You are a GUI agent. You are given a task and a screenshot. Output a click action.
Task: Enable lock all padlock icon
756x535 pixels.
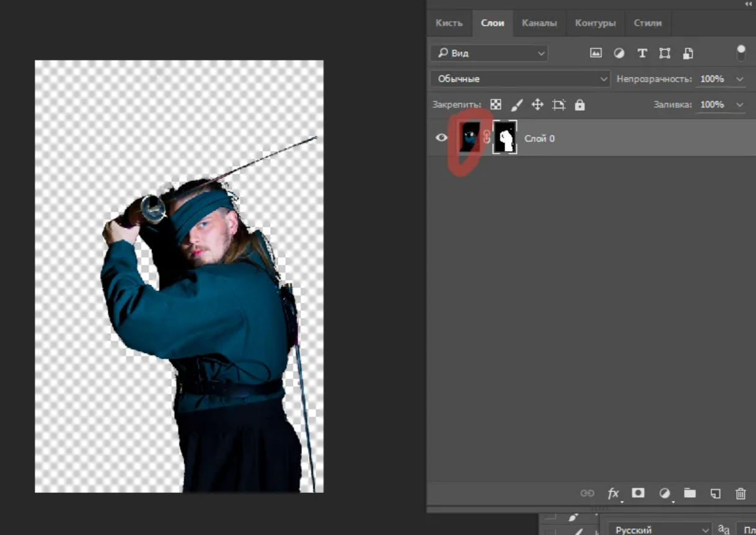coord(579,105)
